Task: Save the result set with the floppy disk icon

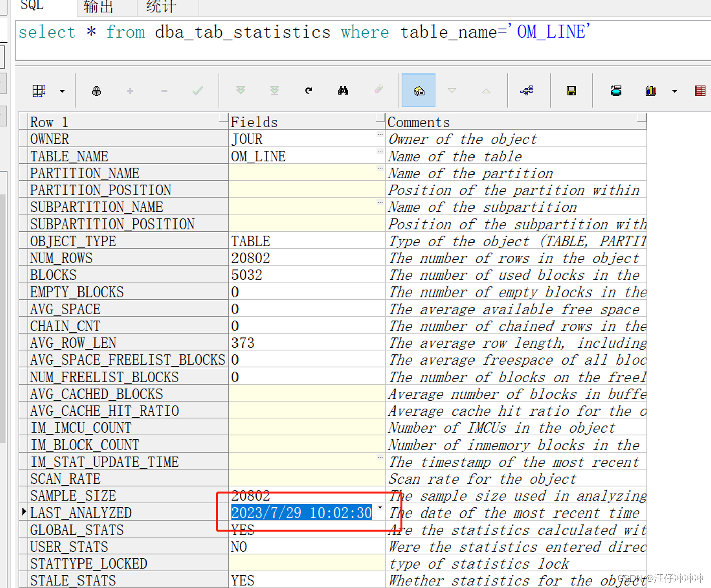Action: point(571,91)
